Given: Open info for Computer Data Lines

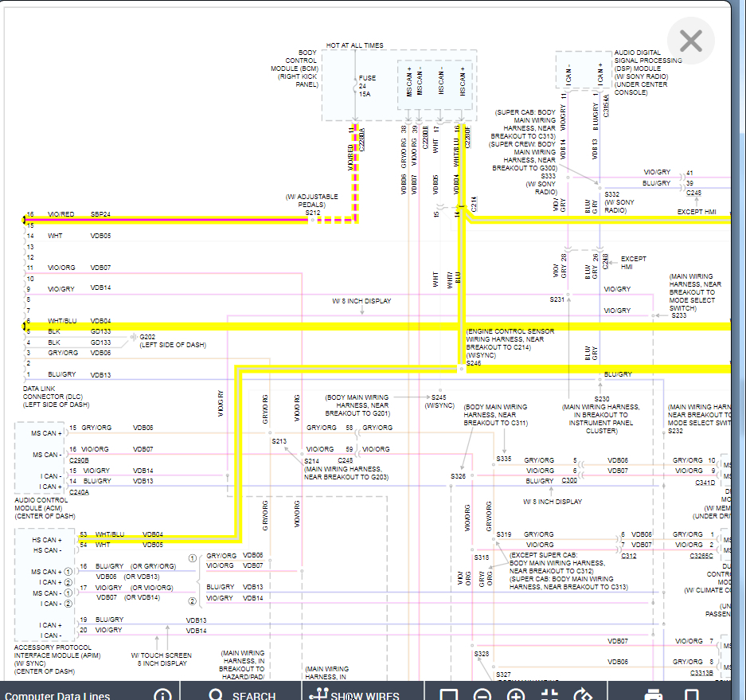Looking at the screenshot, I should (x=162, y=695).
